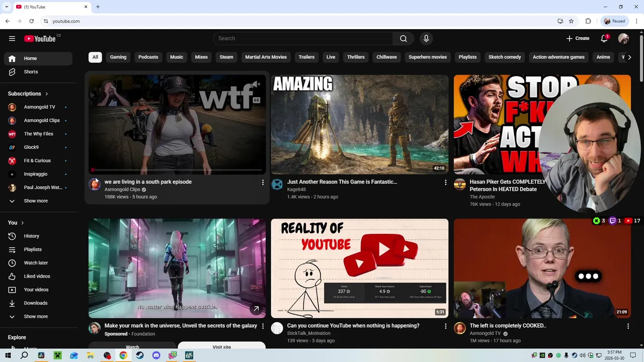Open Shorts in sidebar
The height and width of the screenshot is (362, 644).
coord(38,72)
